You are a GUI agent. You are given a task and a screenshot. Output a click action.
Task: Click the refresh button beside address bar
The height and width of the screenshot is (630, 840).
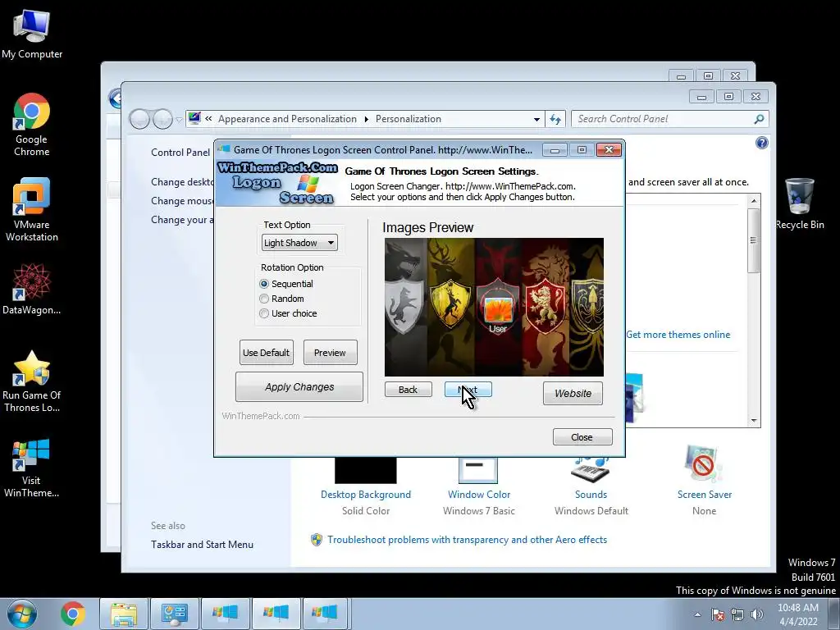[555, 119]
